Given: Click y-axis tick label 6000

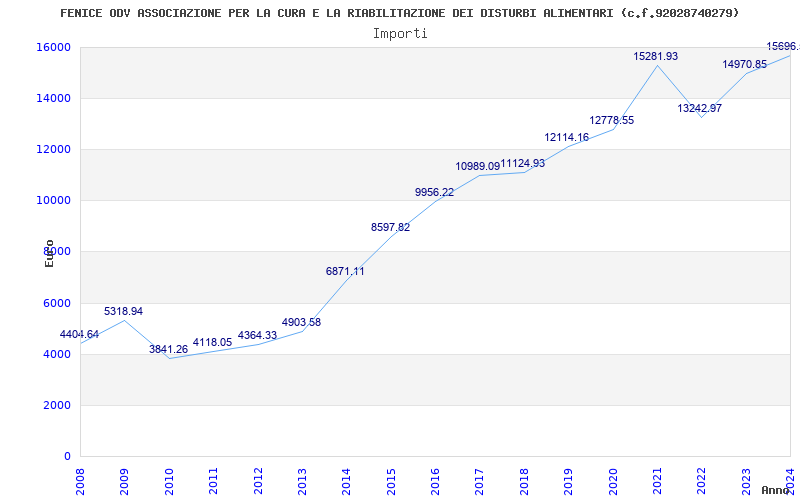Looking at the screenshot, I should (57, 303).
